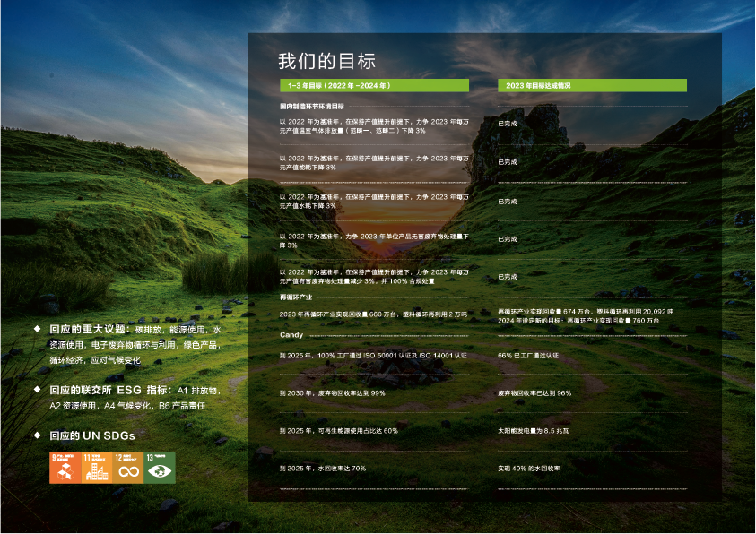Click the Candy section heading

291,335
